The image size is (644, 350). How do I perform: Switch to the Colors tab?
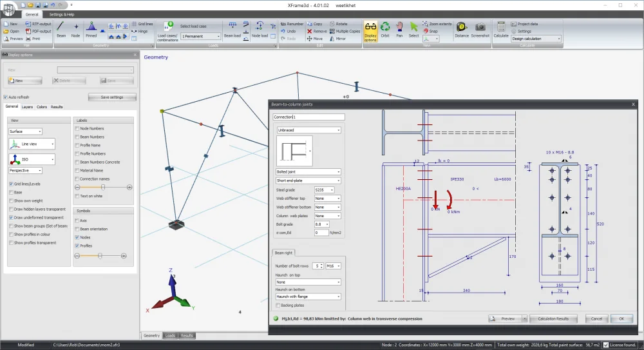[41, 107]
